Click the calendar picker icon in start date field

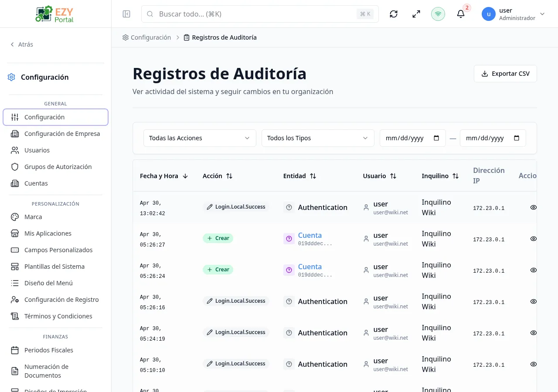(436, 138)
